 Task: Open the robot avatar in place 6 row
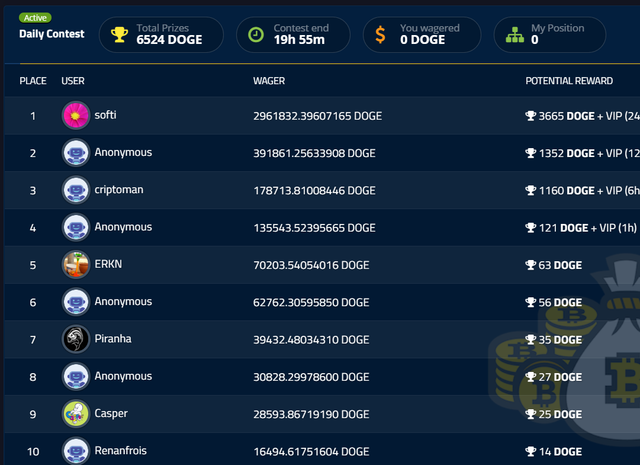76,302
